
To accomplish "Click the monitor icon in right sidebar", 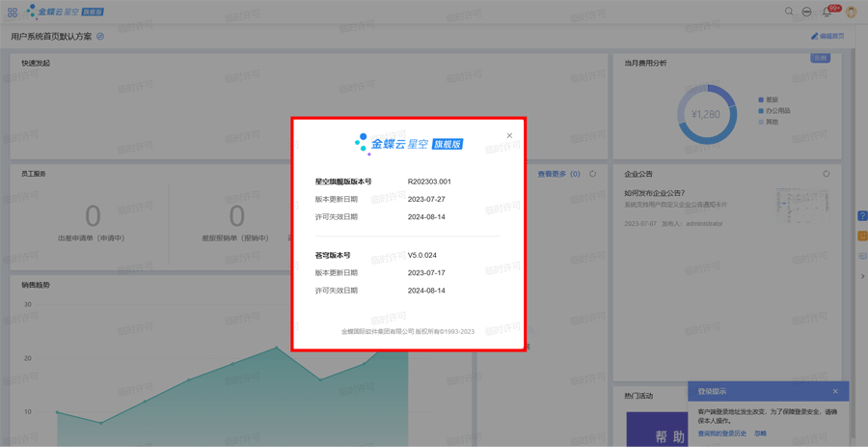I will tap(862, 257).
